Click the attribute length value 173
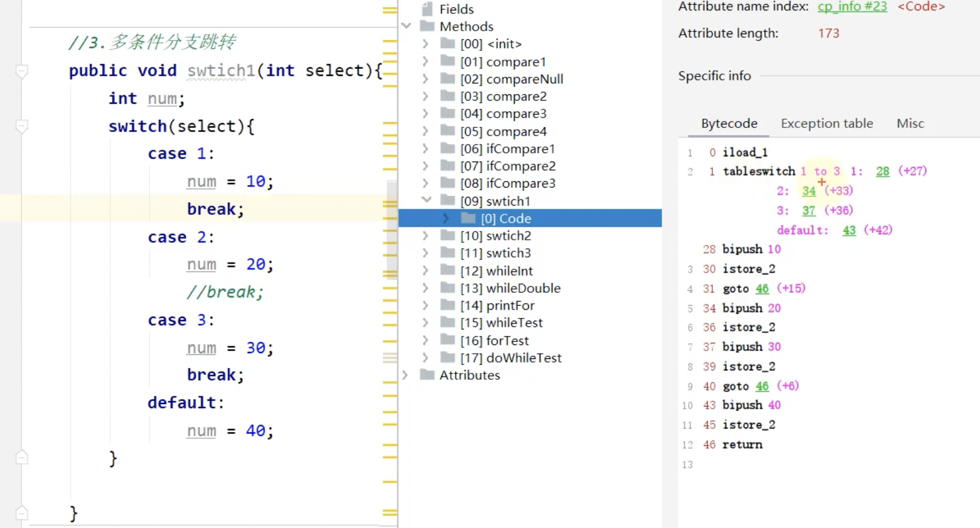 (x=828, y=33)
